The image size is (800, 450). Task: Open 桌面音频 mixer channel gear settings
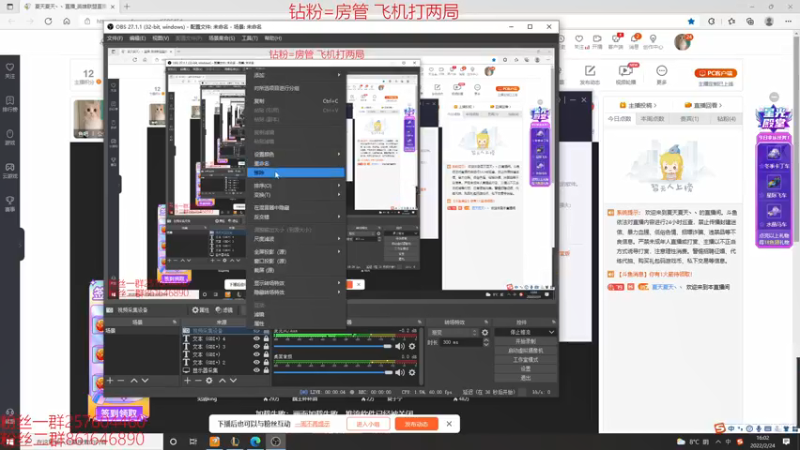tap(412, 372)
